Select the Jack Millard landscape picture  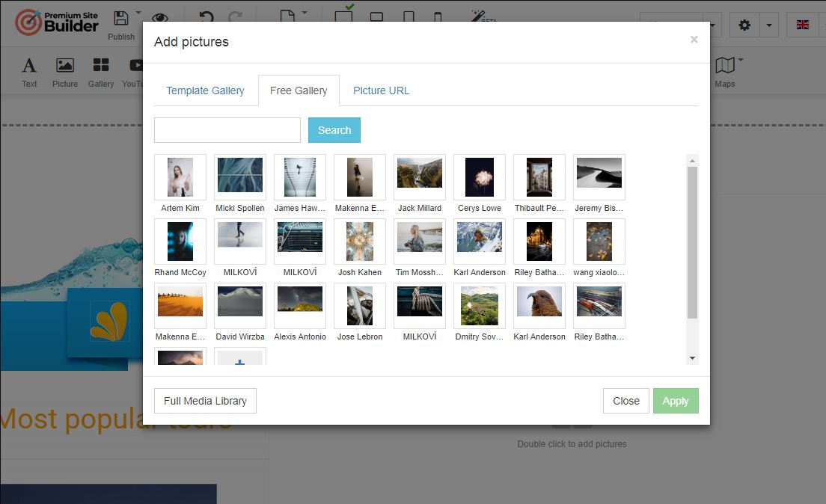419,177
